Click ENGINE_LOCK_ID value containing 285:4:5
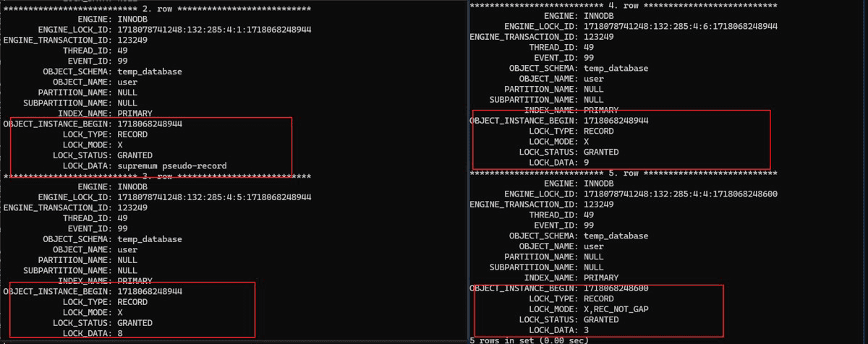The height and width of the screenshot is (344, 868). click(214, 197)
